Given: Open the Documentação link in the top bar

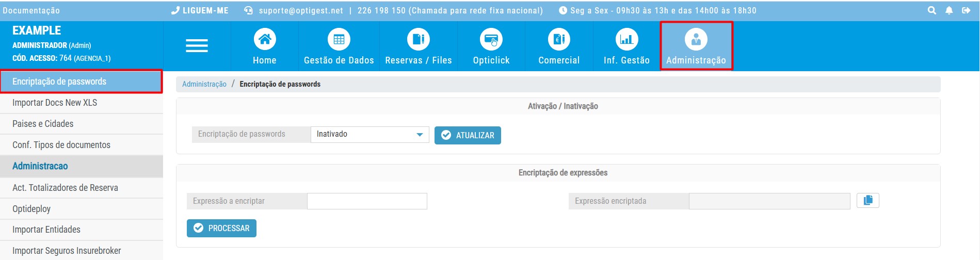Looking at the screenshot, I should (x=31, y=10).
